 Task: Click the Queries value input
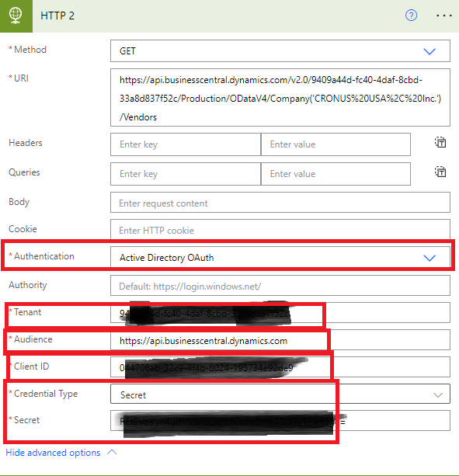click(336, 174)
